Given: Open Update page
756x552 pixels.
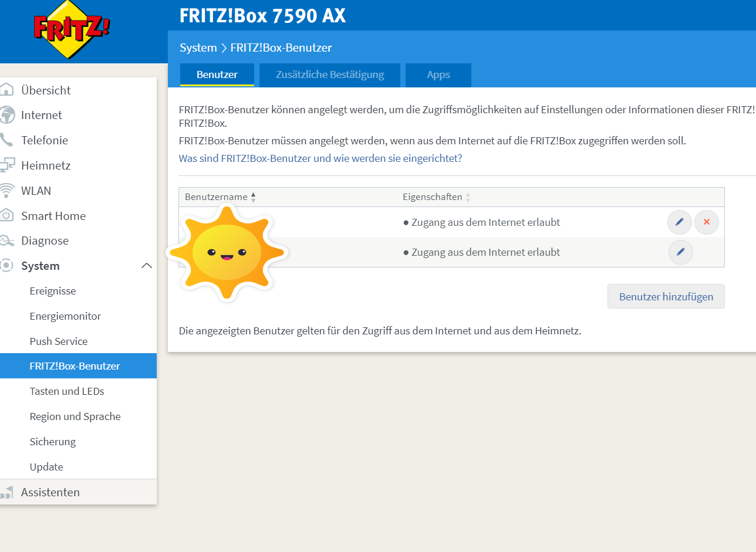Looking at the screenshot, I should click(x=46, y=467).
